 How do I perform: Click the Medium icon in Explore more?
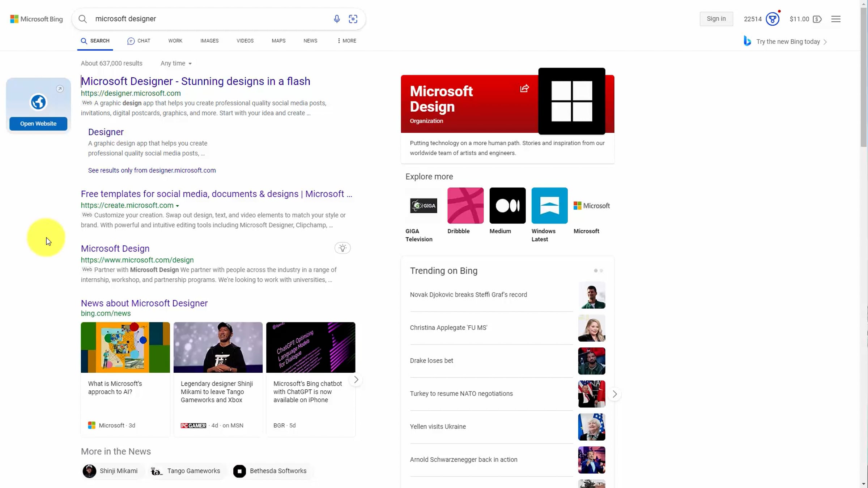click(507, 205)
